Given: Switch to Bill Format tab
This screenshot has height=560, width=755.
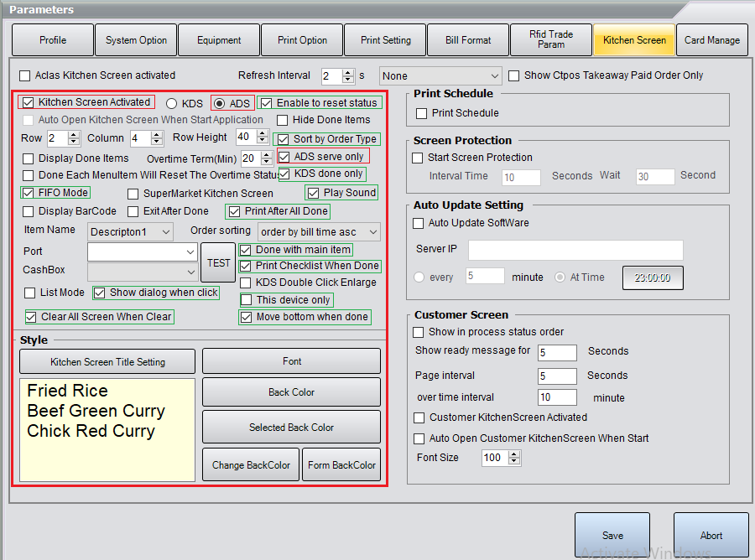Looking at the screenshot, I should 468,40.
